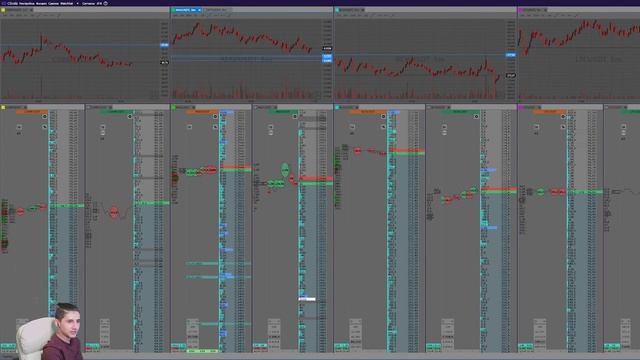Click the black current-price label on cyan-linked chart
640x360 pixels.
pyautogui.click(x=511, y=76)
